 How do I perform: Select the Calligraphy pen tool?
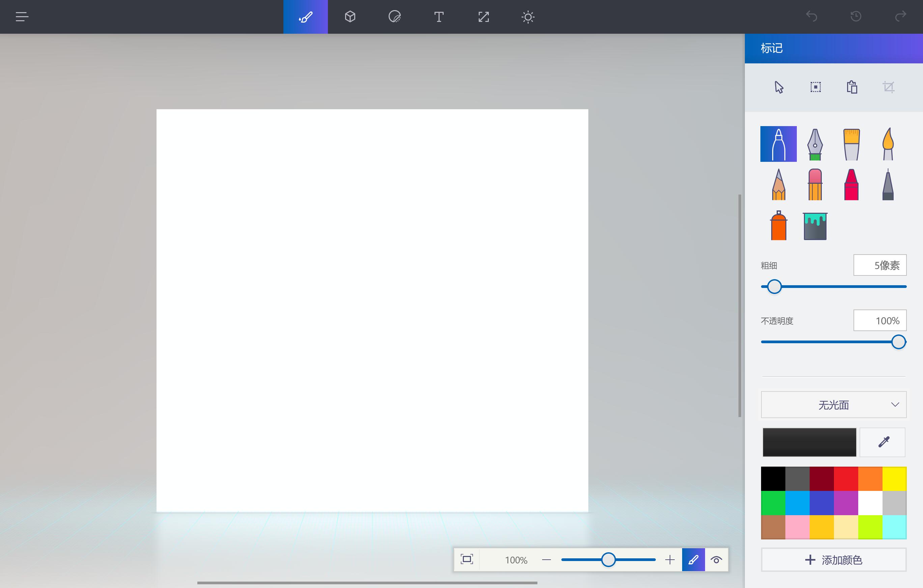tap(815, 144)
